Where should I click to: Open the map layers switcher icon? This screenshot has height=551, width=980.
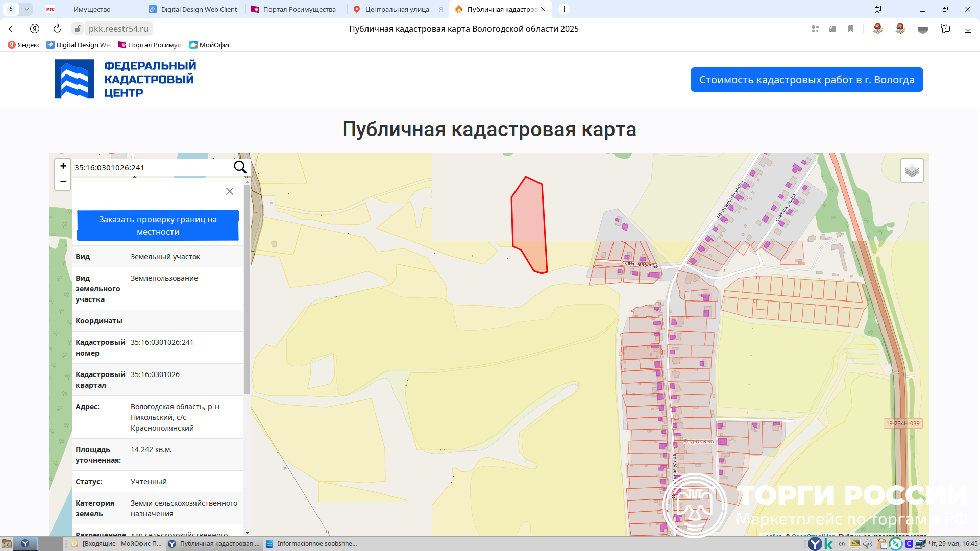click(912, 171)
